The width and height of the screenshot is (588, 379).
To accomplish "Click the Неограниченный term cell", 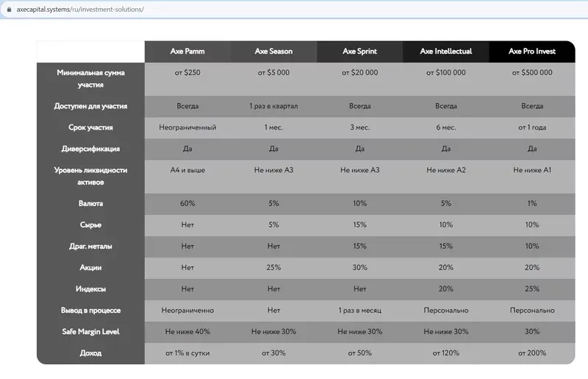I will (187, 128).
